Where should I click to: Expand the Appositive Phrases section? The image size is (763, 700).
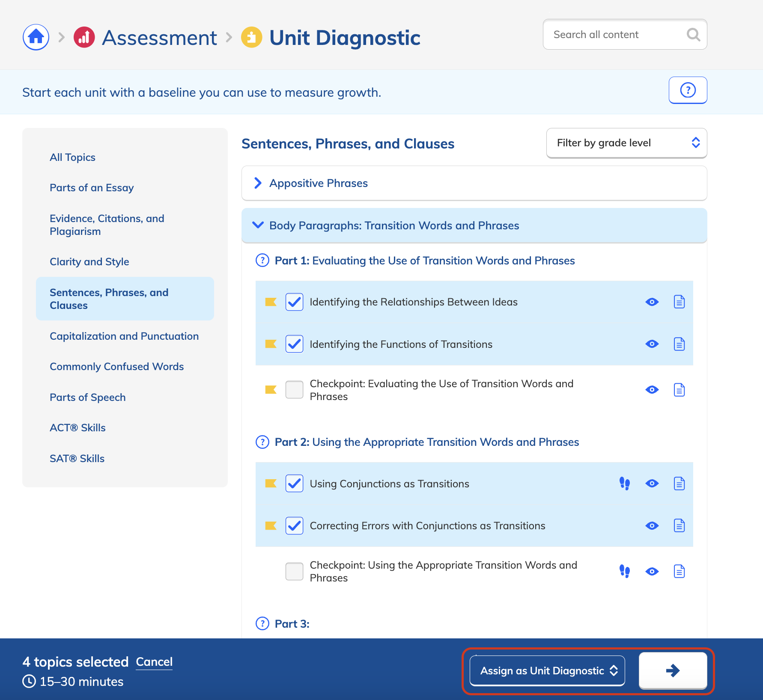pos(474,183)
